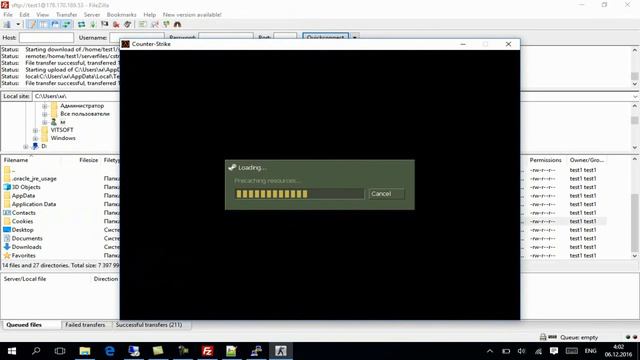Toggle remote directory tree toolbar icon
The image size is (640, 360).
click(55, 24)
